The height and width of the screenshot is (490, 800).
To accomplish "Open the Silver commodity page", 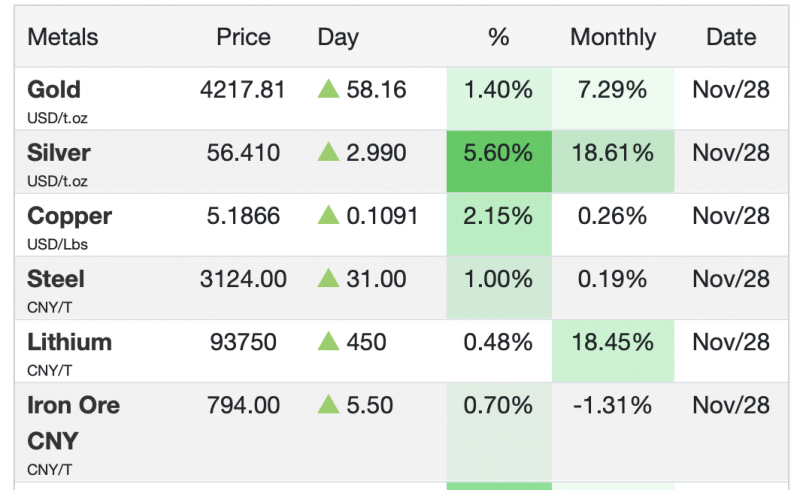I will click(x=59, y=152).
